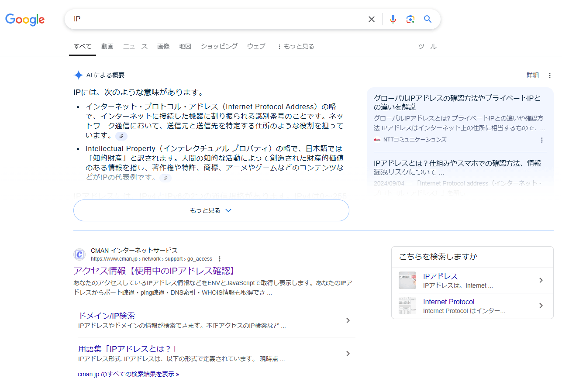
Task: Click chevron on 用語集 row
Action: tap(348, 354)
